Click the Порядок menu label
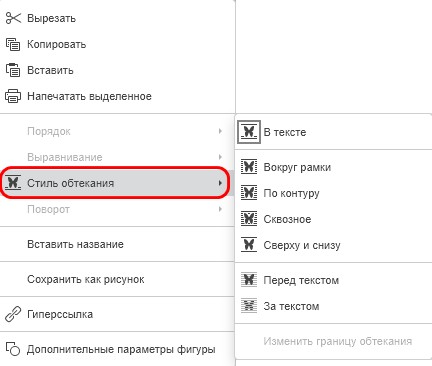Screen dimensions: 432x366 coord(49,131)
